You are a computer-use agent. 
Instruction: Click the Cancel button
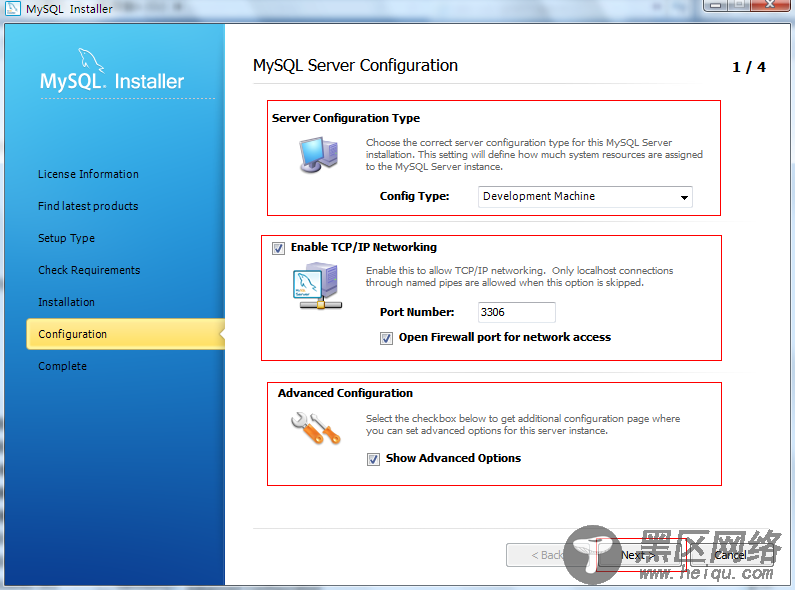pyautogui.click(x=732, y=555)
